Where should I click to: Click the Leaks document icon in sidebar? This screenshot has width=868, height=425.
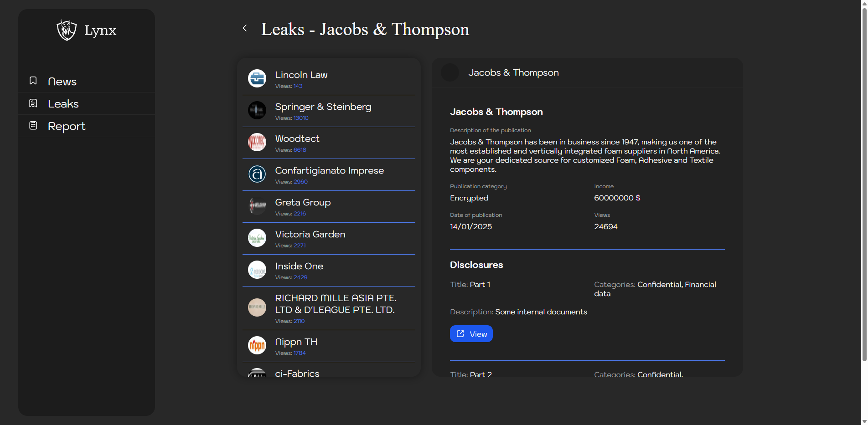click(x=33, y=103)
